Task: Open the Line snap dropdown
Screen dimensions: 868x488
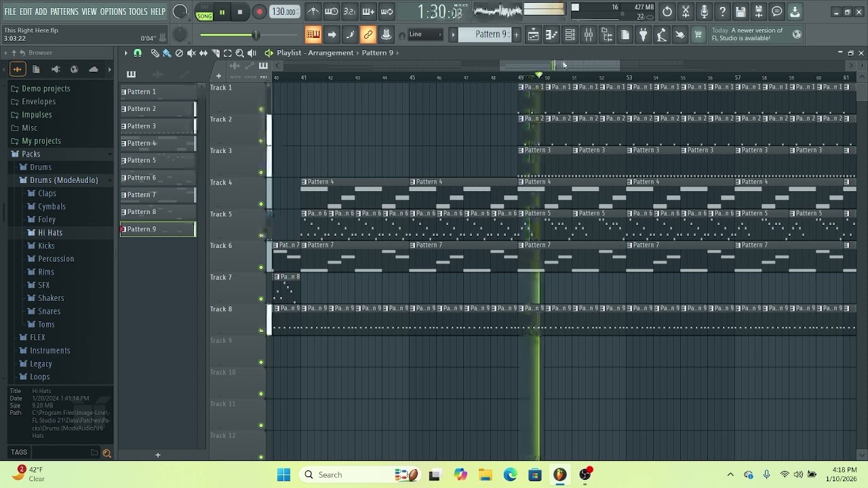Action: click(x=425, y=35)
